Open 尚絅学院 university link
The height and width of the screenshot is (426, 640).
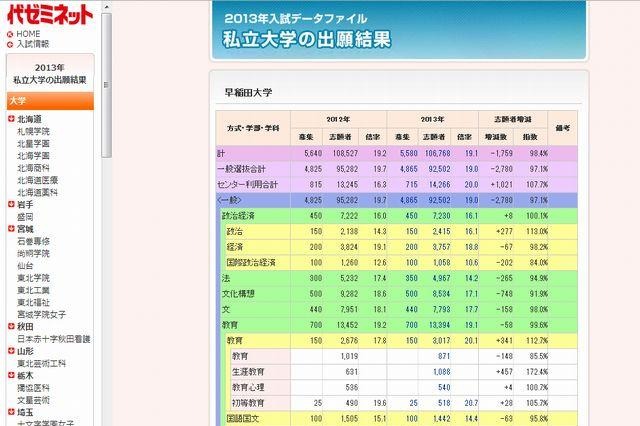pos(33,253)
